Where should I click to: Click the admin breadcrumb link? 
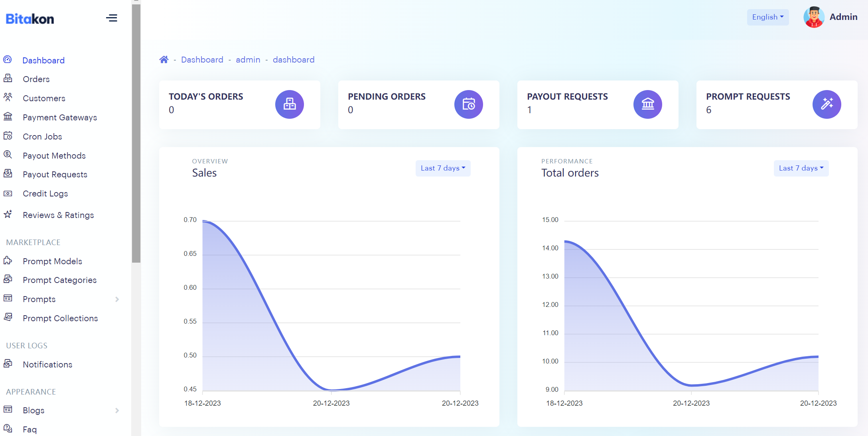click(248, 59)
